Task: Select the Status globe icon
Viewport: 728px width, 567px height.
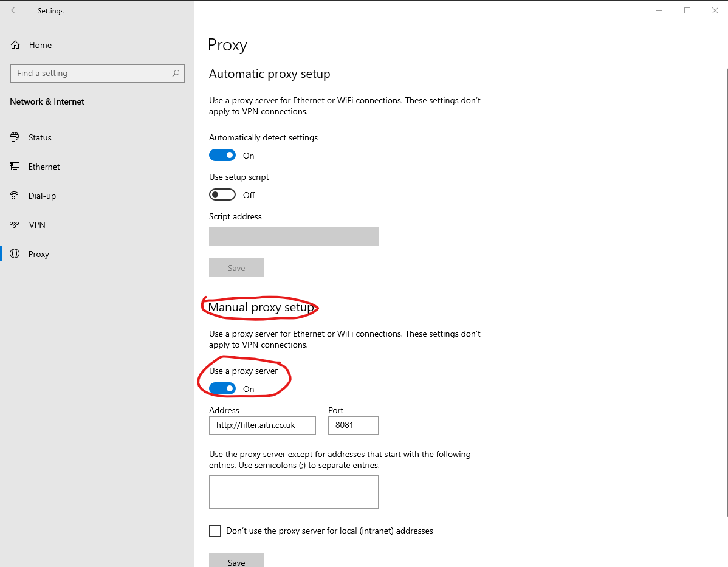Action: click(14, 137)
